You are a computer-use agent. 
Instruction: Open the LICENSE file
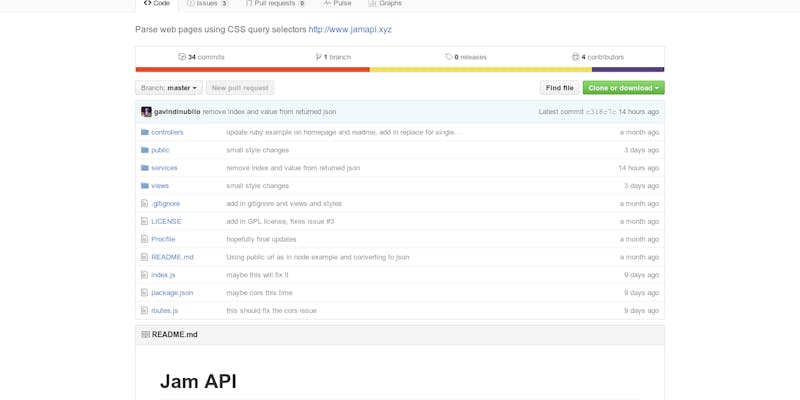(x=166, y=221)
